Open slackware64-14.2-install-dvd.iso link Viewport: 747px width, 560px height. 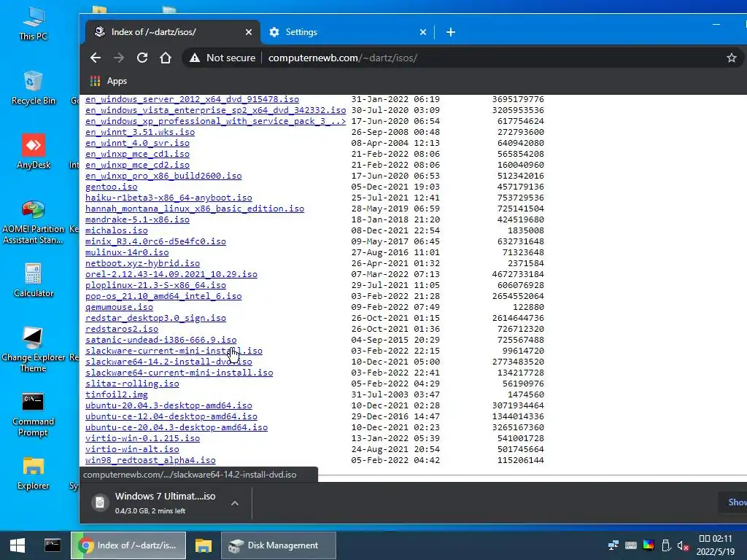click(x=169, y=362)
